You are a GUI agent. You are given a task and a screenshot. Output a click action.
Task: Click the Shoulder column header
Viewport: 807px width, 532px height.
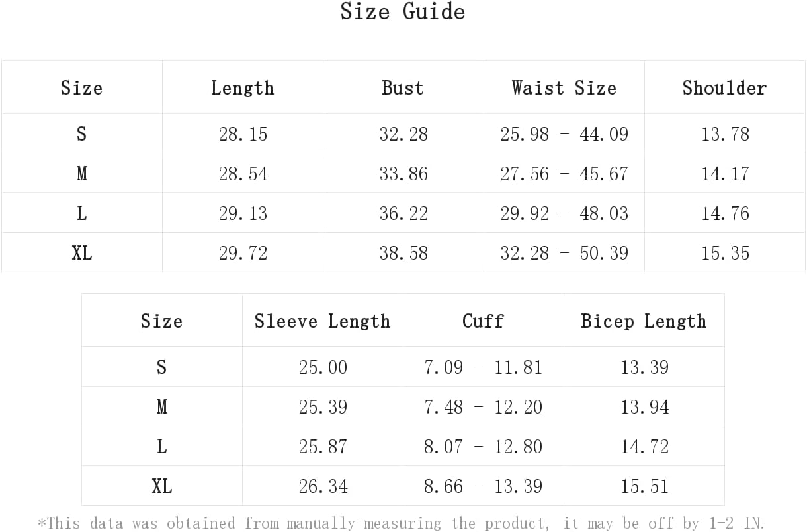coord(724,87)
